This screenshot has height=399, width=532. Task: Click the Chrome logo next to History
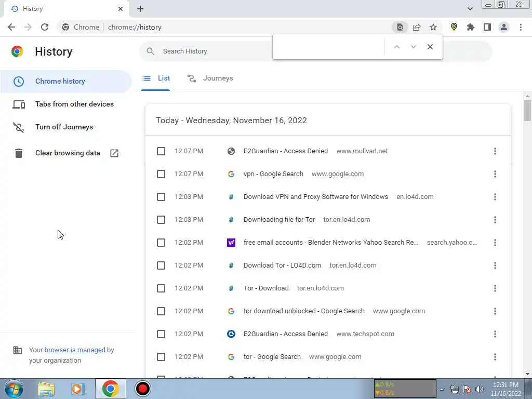coord(17,51)
